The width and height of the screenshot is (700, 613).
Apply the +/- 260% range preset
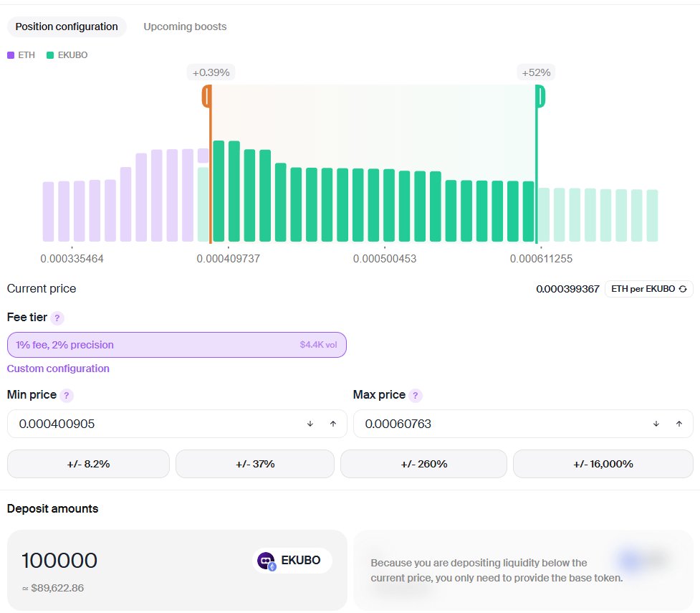click(x=423, y=464)
